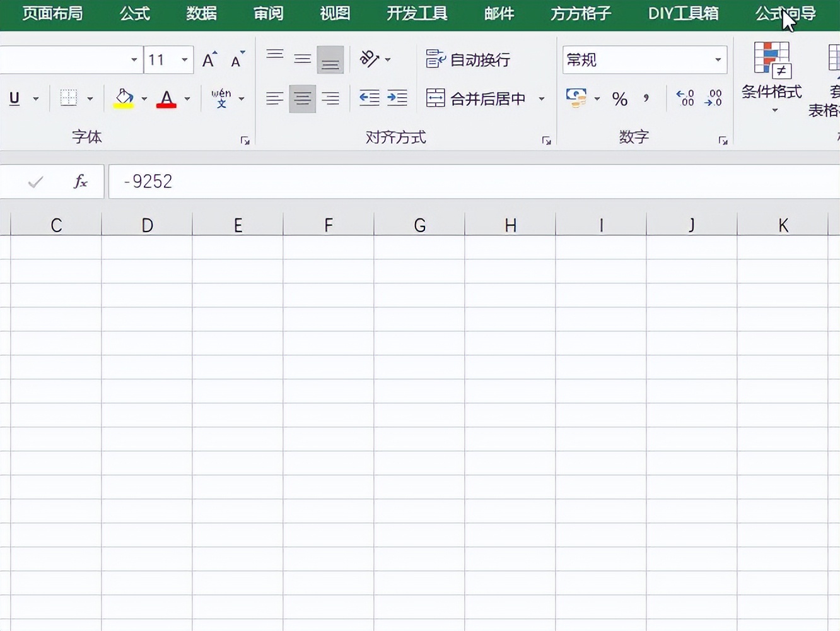Toggle underline formatting
The image size is (840, 631).
tap(14, 98)
